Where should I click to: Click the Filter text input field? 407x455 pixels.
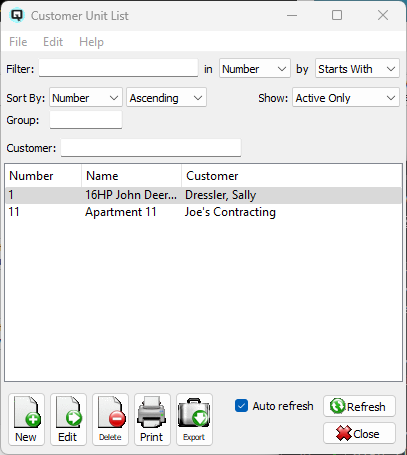coord(118,68)
